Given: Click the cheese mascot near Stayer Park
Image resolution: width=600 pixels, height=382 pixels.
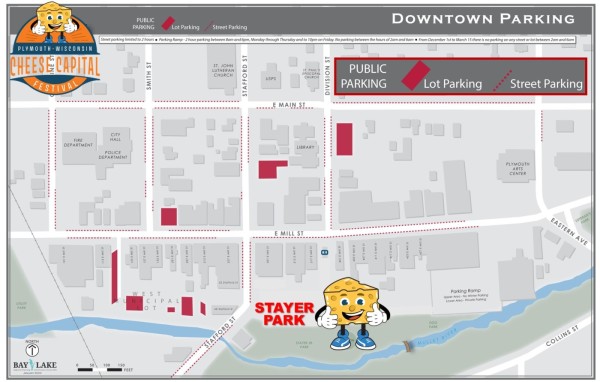Looking at the screenshot, I should click(352, 313).
